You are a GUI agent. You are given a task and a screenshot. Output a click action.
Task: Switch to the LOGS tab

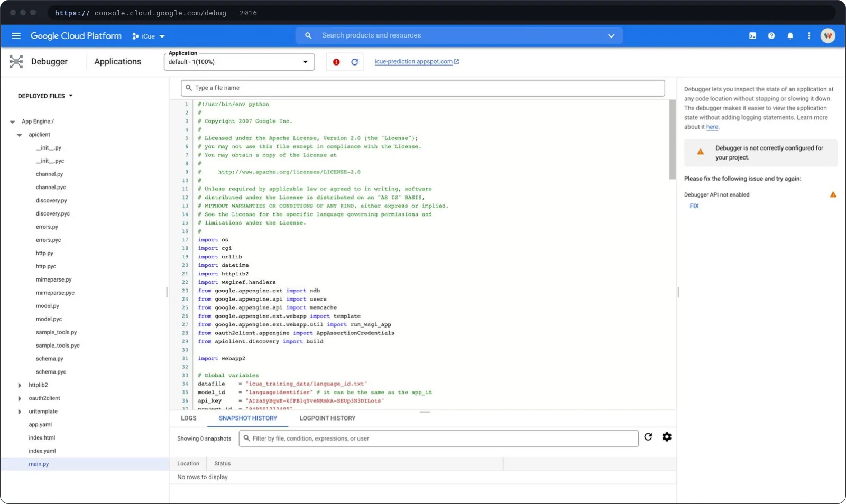click(189, 418)
